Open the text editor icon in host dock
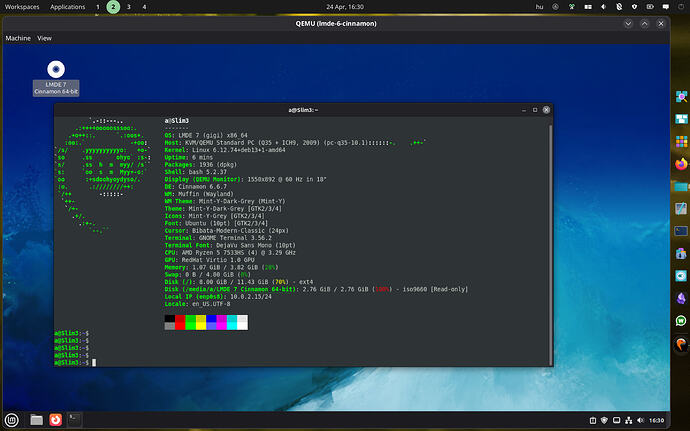This screenshot has height=431, width=690. 681,209
